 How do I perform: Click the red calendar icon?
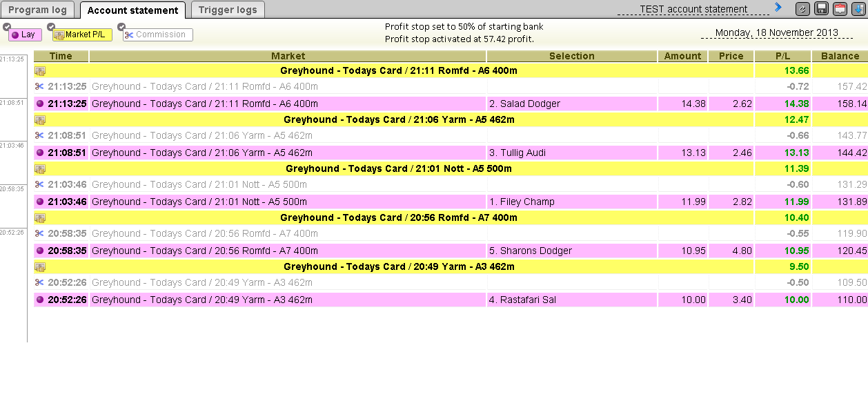point(840,9)
